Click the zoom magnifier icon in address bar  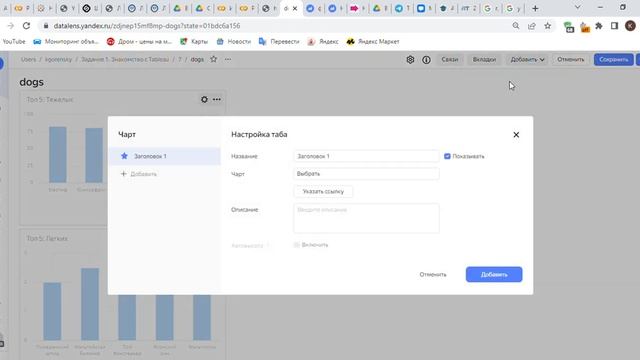tap(516, 26)
